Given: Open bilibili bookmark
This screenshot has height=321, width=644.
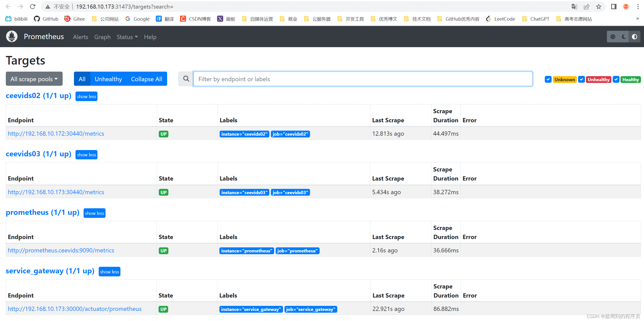Looking at the screenshot, I should [16, 19].
